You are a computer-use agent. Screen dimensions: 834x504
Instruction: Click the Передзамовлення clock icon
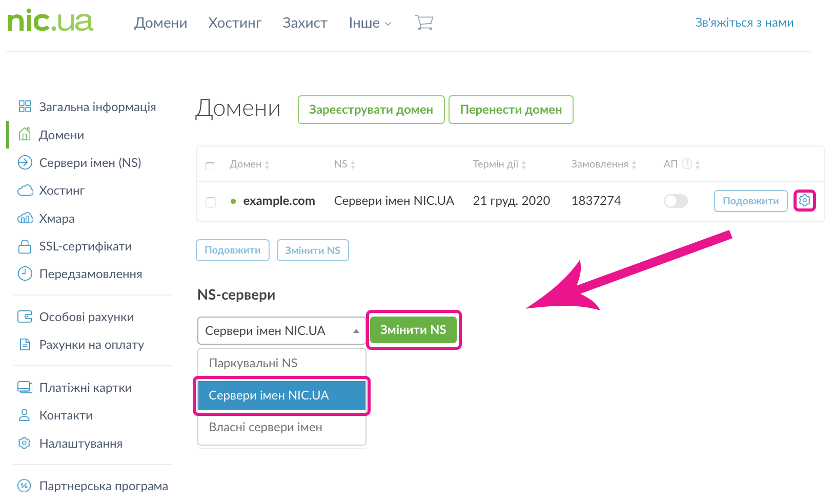point(25,274)
